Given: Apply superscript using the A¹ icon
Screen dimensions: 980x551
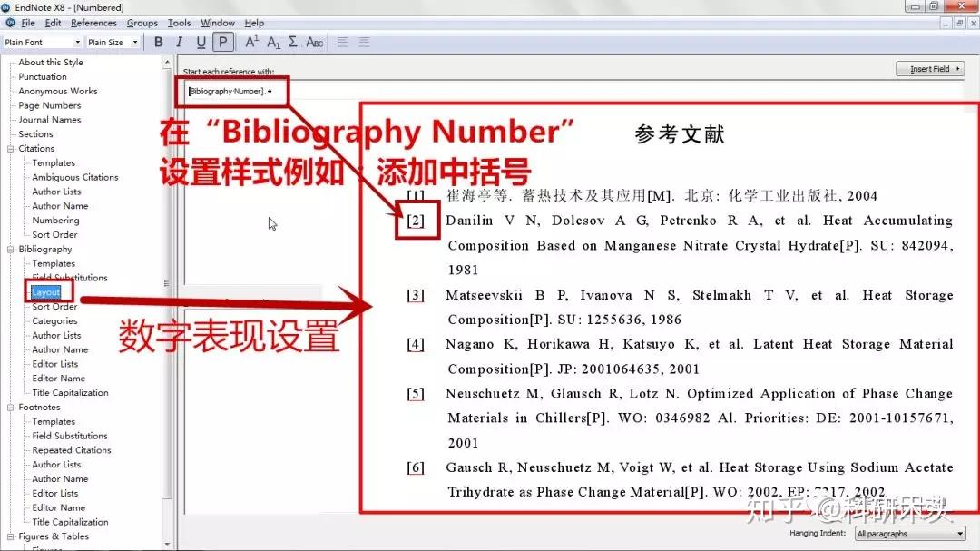Looking at the screenshot, I should pyautogui.click(x=251, y=42).
